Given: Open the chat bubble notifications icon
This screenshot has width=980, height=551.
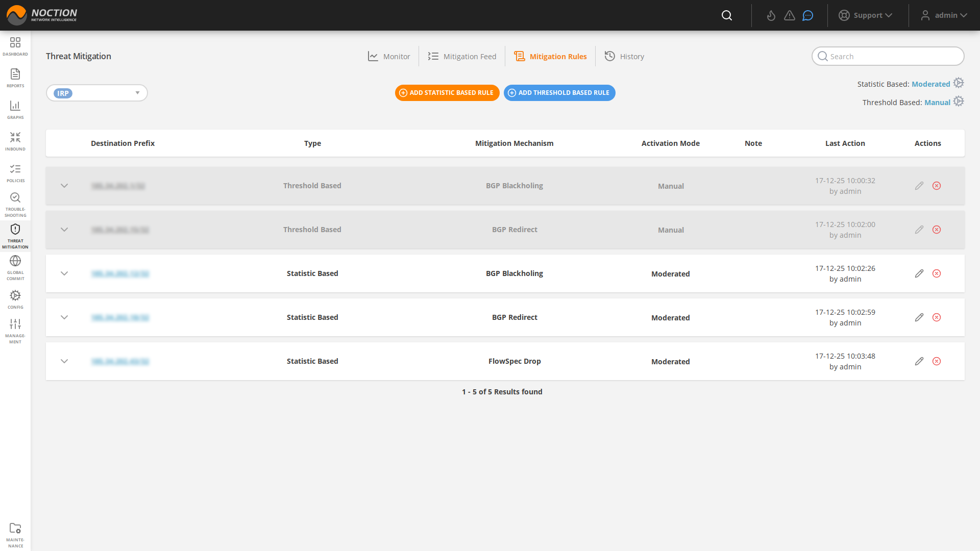Looking at the screenshot, I should click(x=808, y=15).
